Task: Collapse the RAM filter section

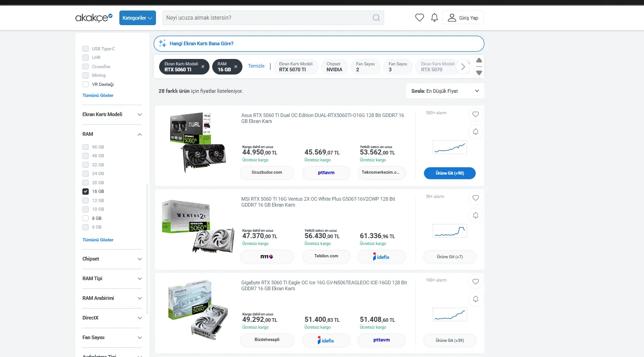Action: [112, 134]
